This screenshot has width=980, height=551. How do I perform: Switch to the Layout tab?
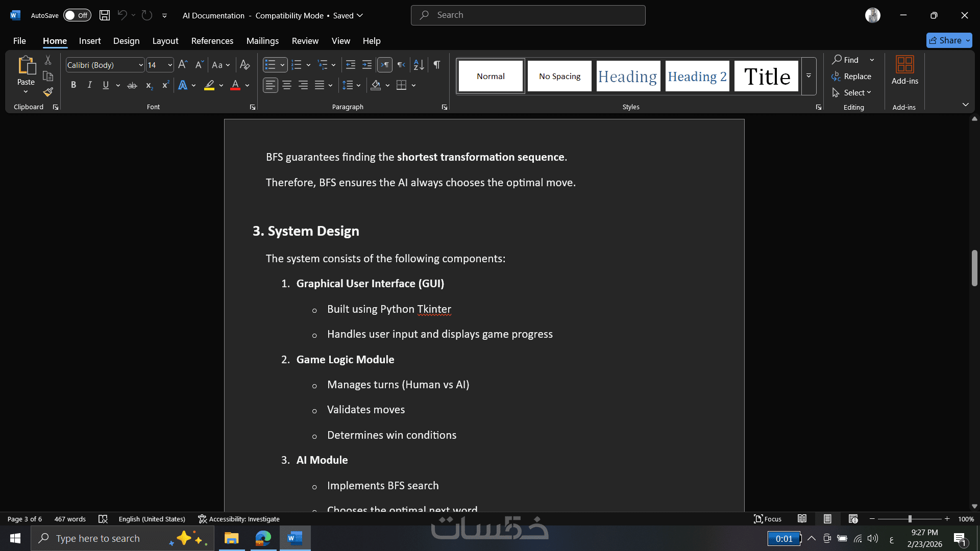click(x=165, y=41)
